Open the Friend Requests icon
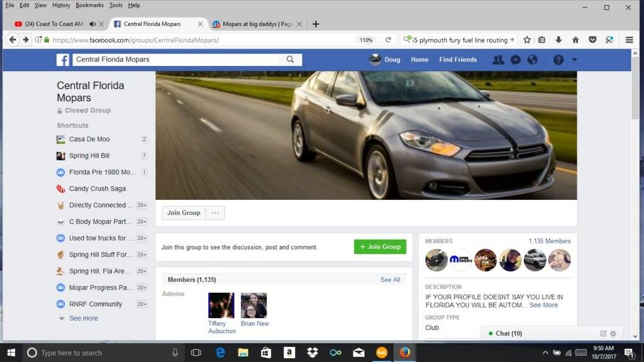This screenshot has width=644, height=362. pos(498,60)
